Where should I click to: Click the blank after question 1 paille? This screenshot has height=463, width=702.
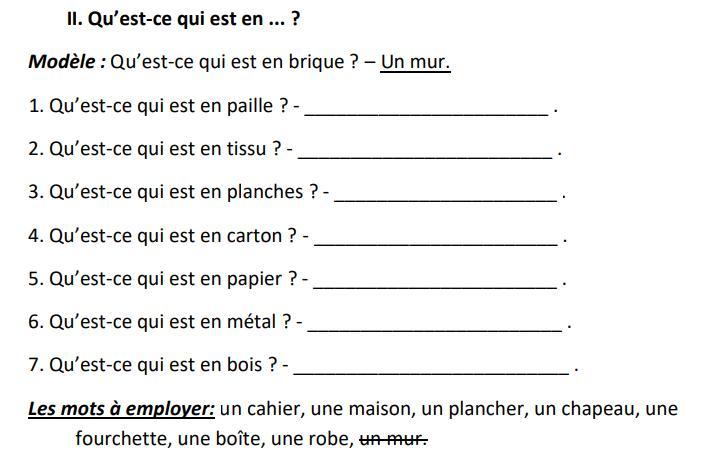pos(427,108)
